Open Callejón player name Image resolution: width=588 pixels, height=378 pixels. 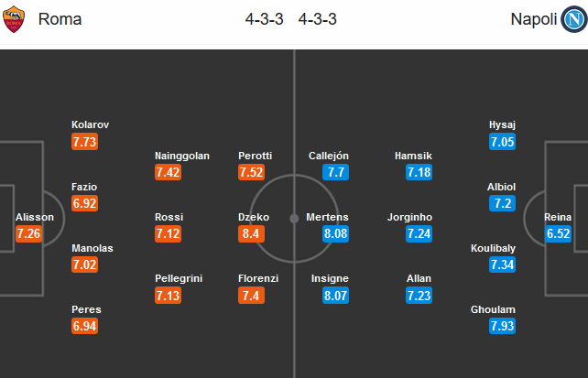pyautogui.click(x=329, y=156)
